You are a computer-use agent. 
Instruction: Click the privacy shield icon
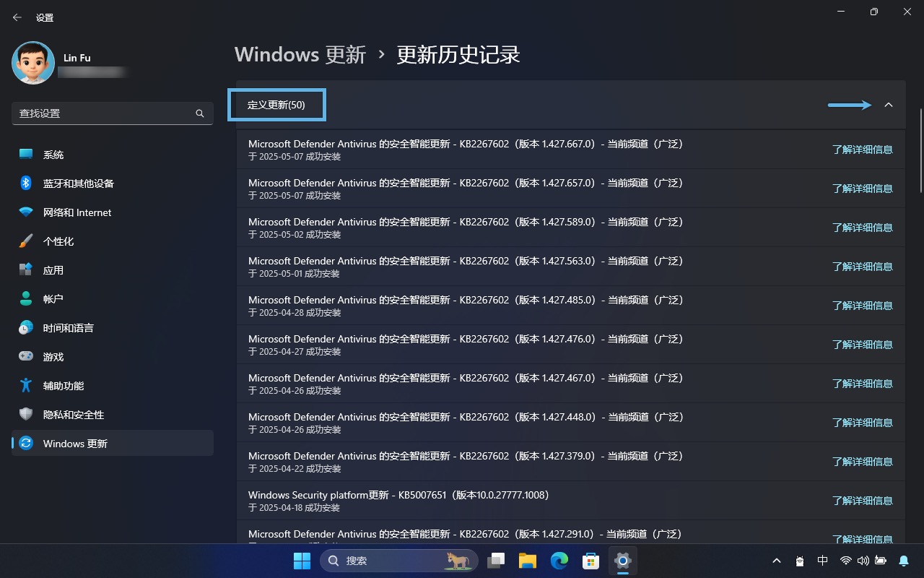(x=26, y=415)
